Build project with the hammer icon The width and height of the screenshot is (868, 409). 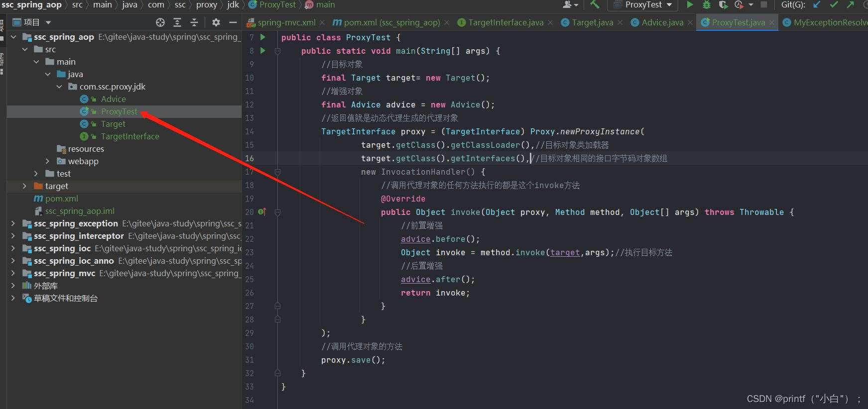[x=595, y=5]
